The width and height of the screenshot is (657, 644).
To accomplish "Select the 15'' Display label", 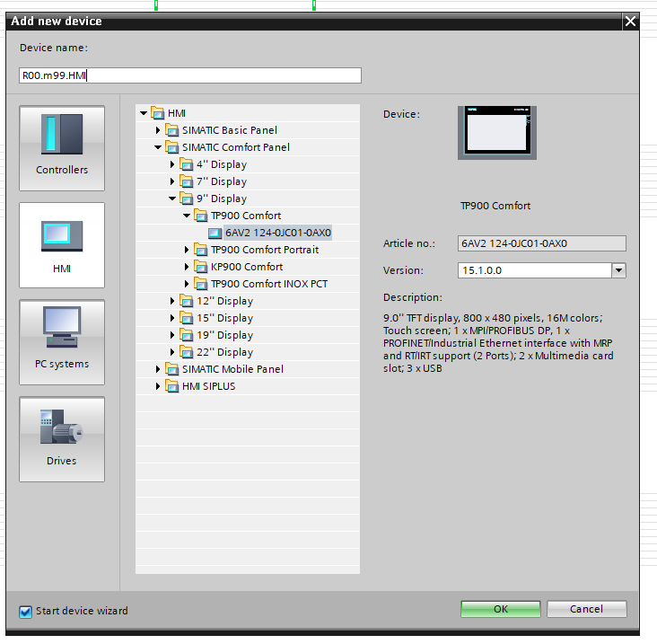I will 225,318.
